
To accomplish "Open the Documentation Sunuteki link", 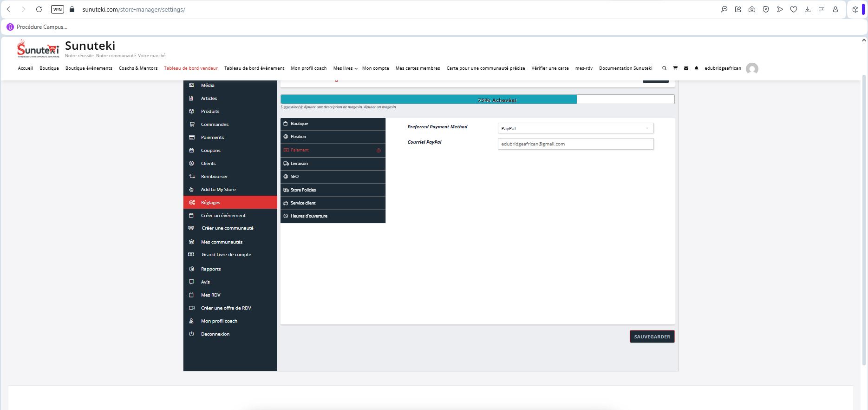I will pyautogui.click(x=625, y=68).
